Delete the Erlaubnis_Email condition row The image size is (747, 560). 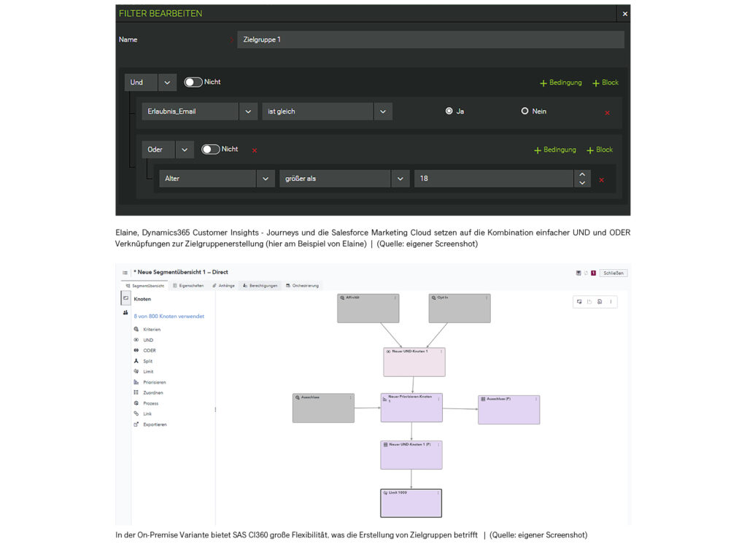(607, 113)
